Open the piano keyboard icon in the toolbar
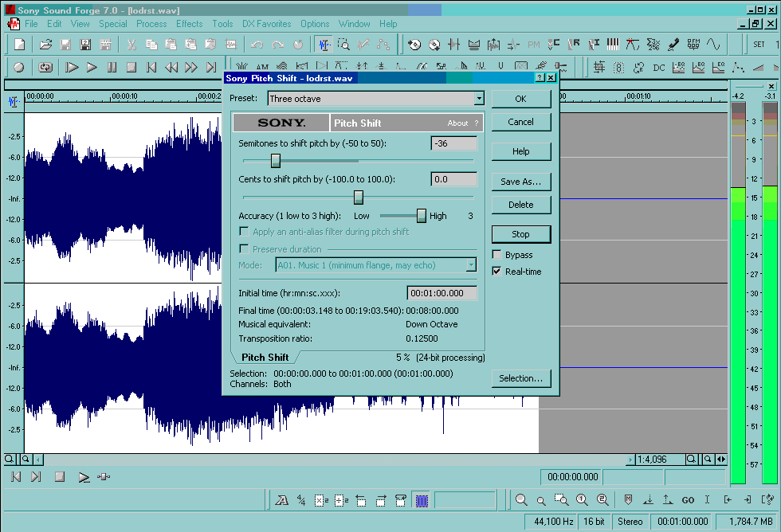This screenshot has width=781, height=532. (613, 45)
